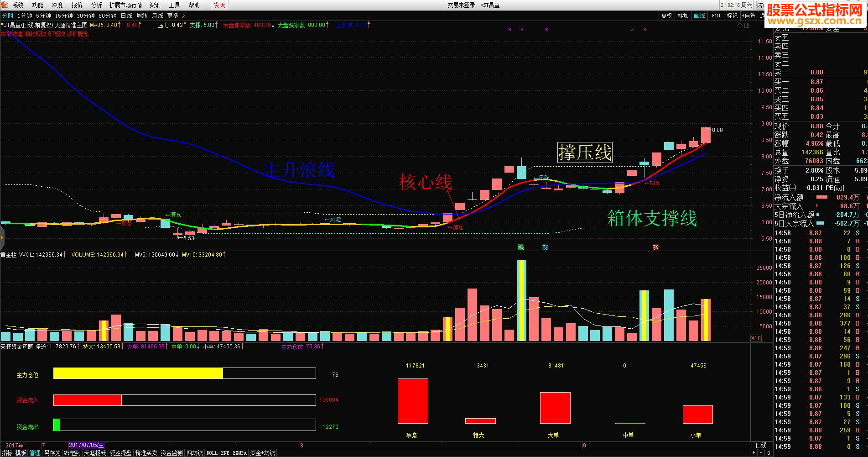The image size is (868, 457).
Task: Switch to 60分钟 chart period
Action: pos(108,16)
